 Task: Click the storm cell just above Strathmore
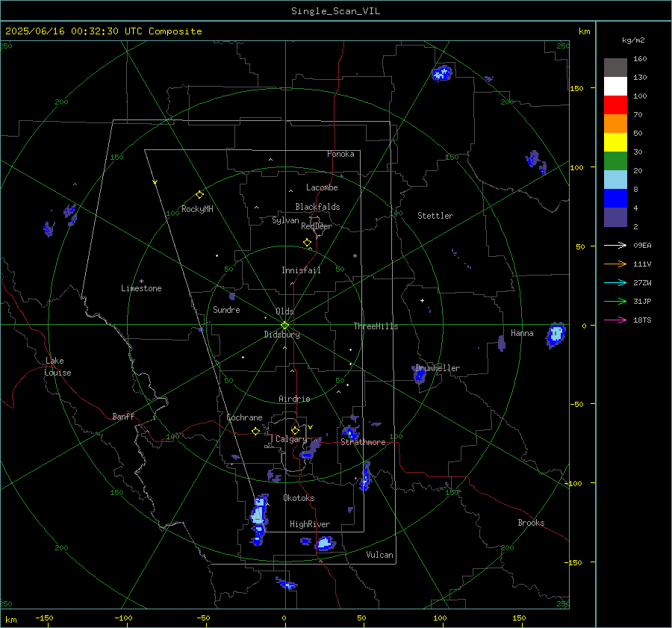(x=351, y=432)
